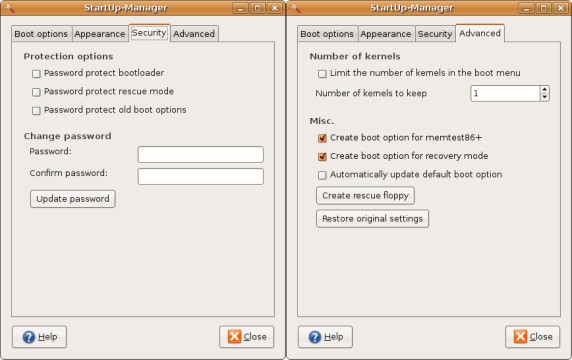Screen dimensions: 572x360
Task: Minimize the right StartUp-Manager window
Action: tap(526, 8)
